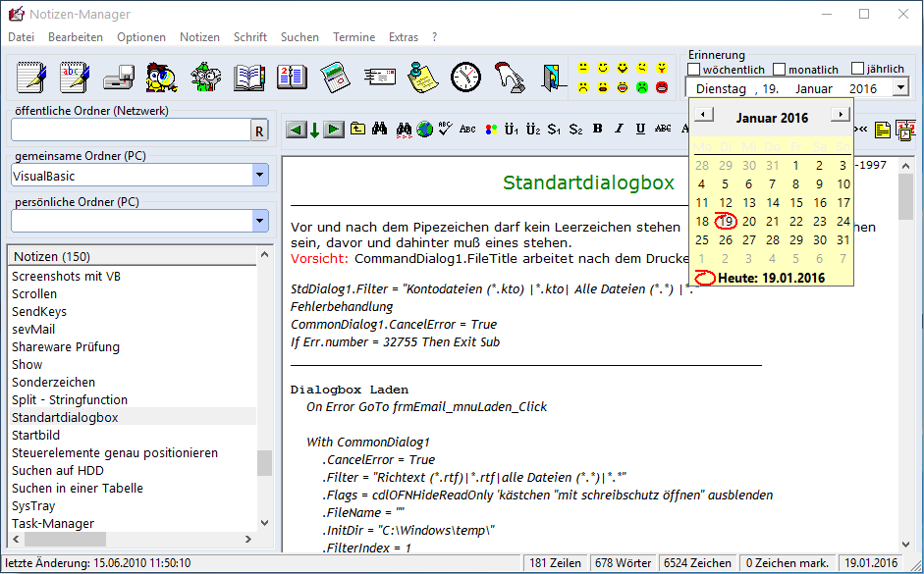The image size is (924, 574).
Task: Open the reminder date picker dropdown arrow
Action: (x=901, y=88)
